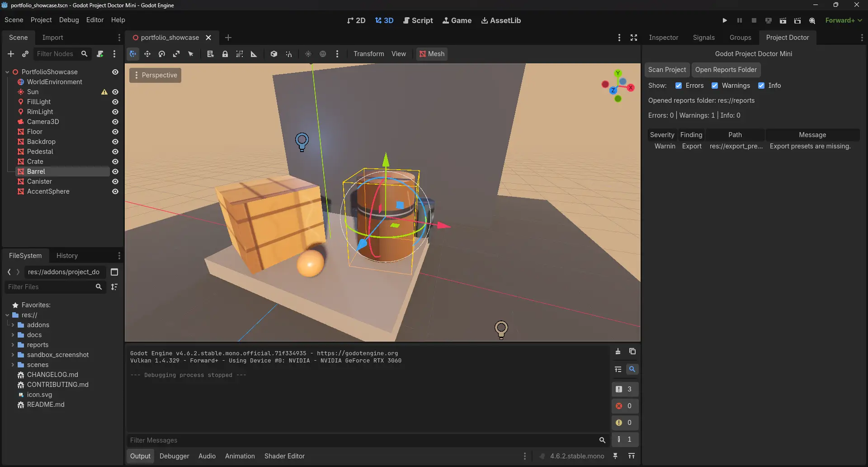
Task: Click Open Reports Folder button
Action: tap(726, 70)
